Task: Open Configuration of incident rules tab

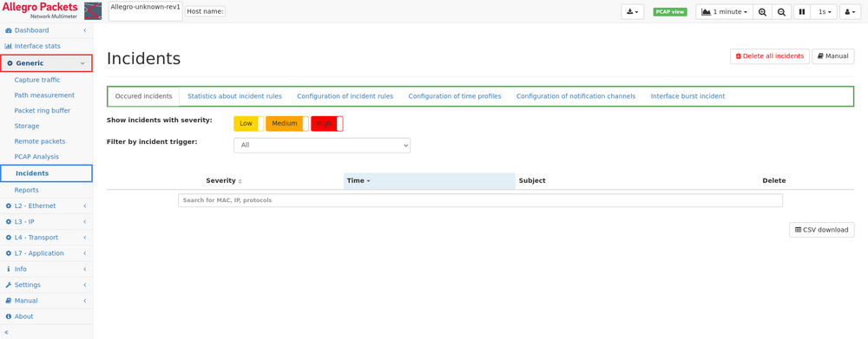Action: coord(345,96)
